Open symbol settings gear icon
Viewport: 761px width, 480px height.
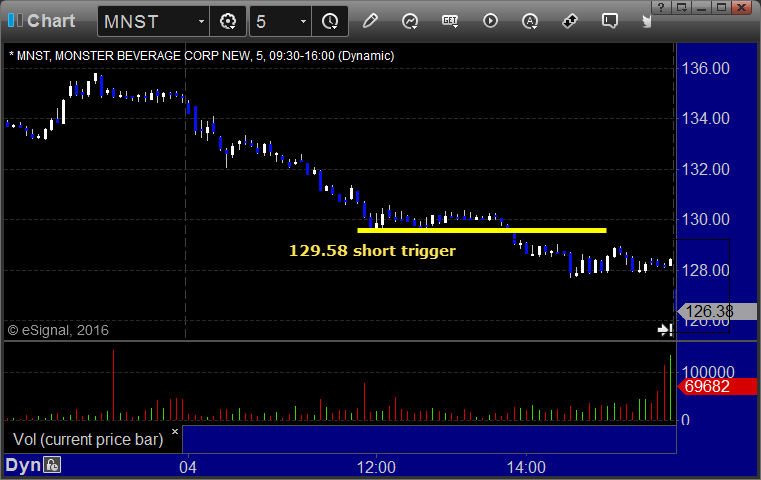point(228,21)
